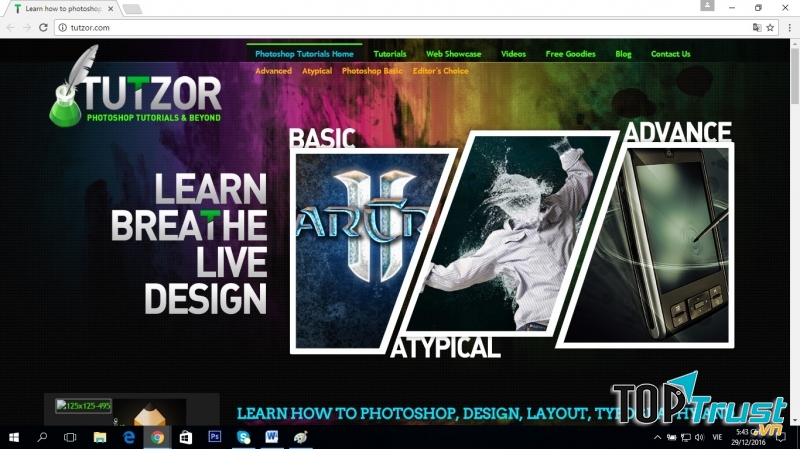Switch to Google Chrome on the taskbar
The image size is (800, 449).
[157, 437]
